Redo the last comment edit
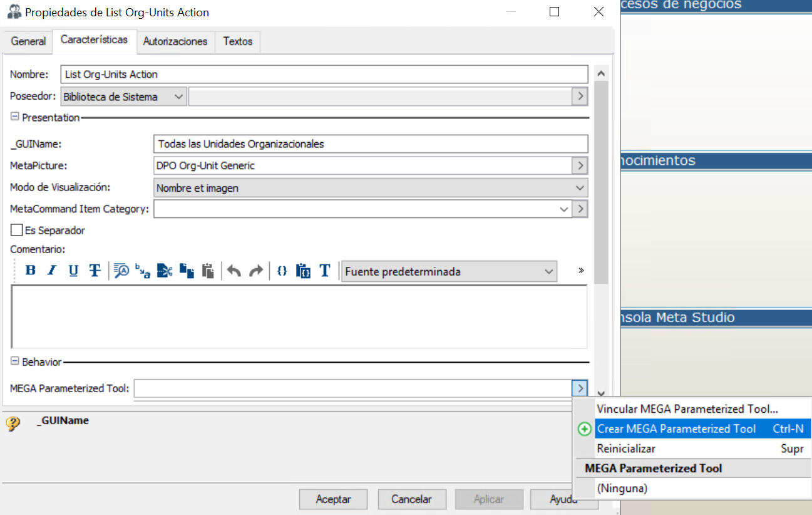Viewport: 812px width, 515px height. click(256, 271)
